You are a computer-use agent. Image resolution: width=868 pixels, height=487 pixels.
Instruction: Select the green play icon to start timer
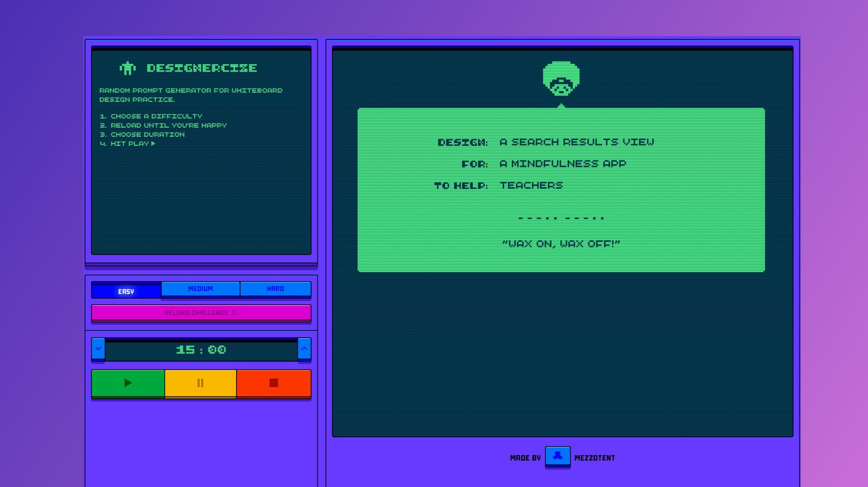(x=127, y=383)
